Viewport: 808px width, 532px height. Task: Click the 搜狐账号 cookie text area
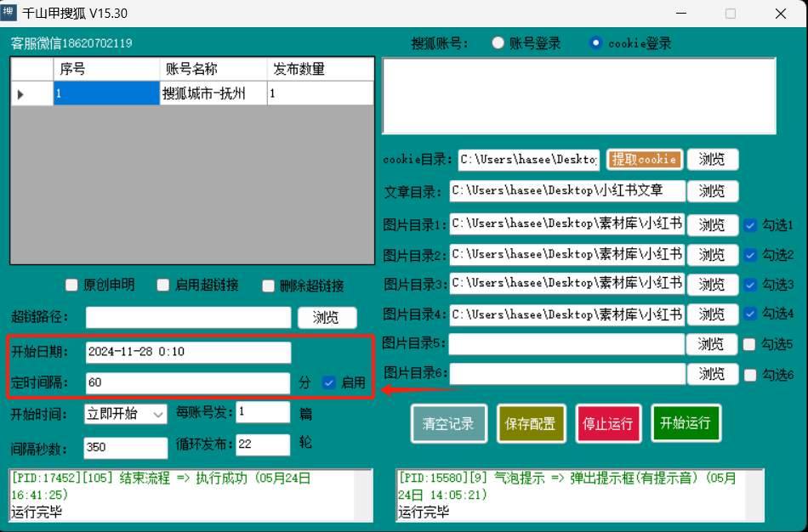tap(579, 96)
